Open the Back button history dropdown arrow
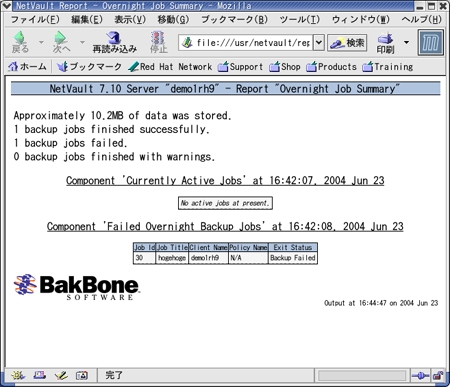This screenshot has width=450, height=387. (41, 42)
